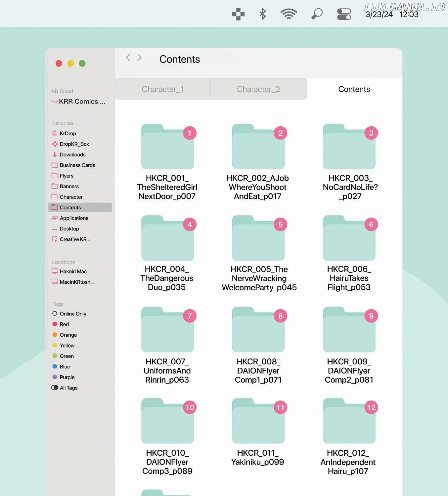
Task: Open Applications in sidebar
Action: [80, 218]
